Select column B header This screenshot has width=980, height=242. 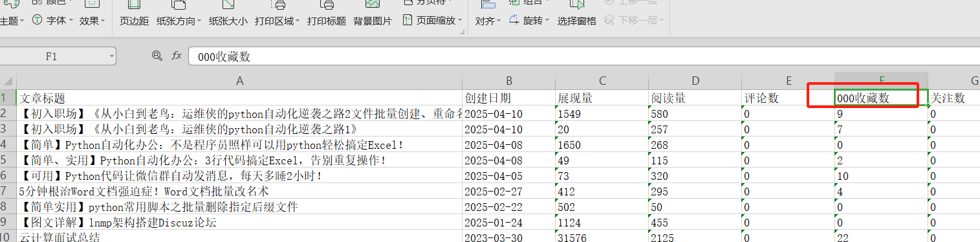[509, 81]
